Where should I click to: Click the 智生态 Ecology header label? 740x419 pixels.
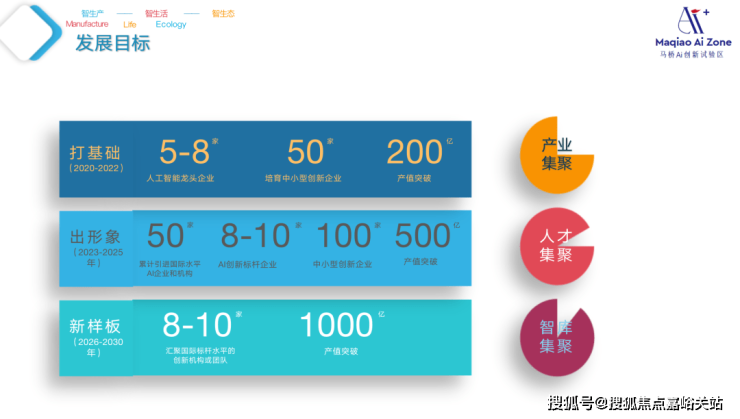(223, 14)
